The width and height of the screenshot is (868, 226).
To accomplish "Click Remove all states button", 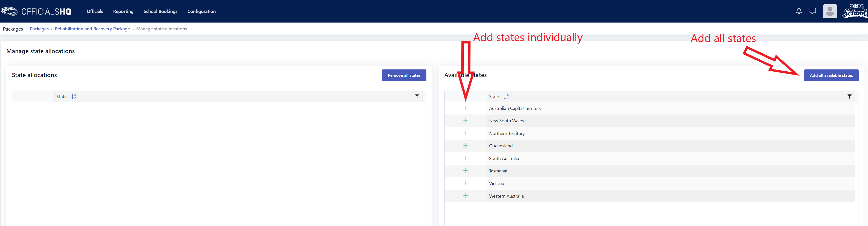I will point(404,75).
